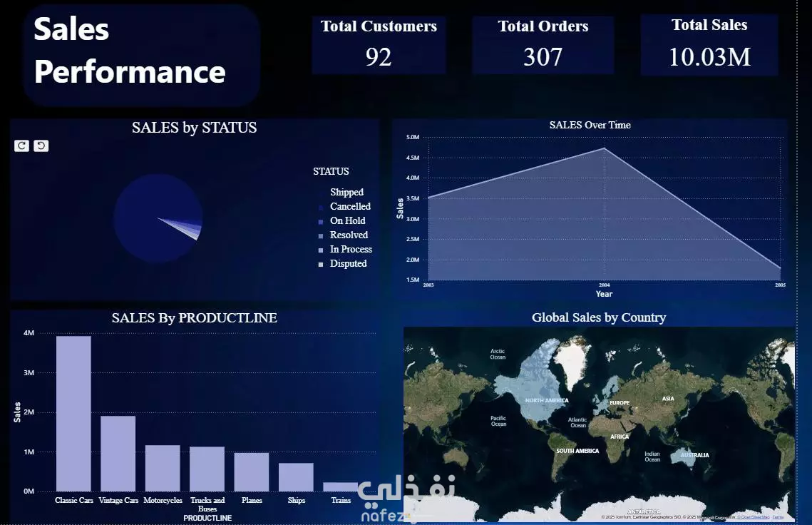
Task: Click the highlighted Australia region on map
Action: coord(682,457)
